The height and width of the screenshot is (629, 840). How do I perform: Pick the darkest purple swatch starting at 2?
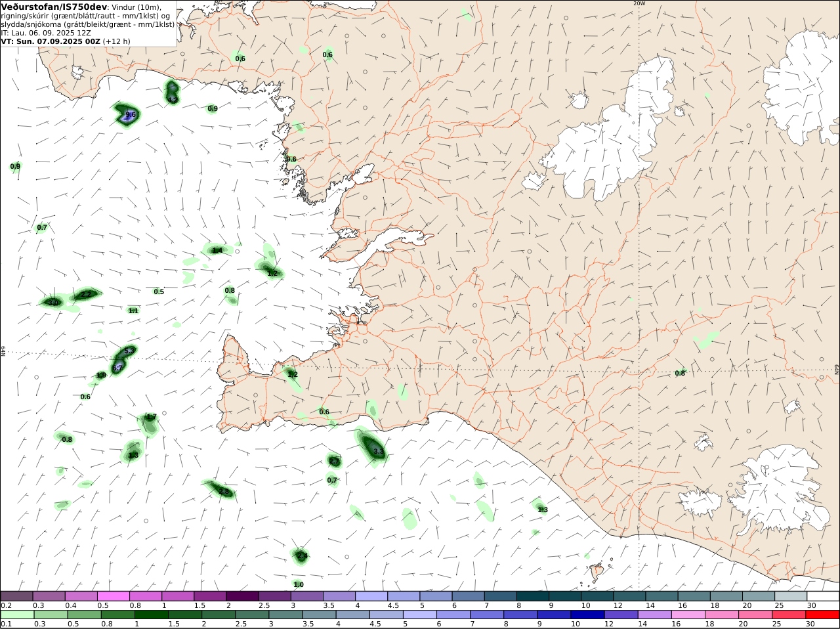pos(242,596)
